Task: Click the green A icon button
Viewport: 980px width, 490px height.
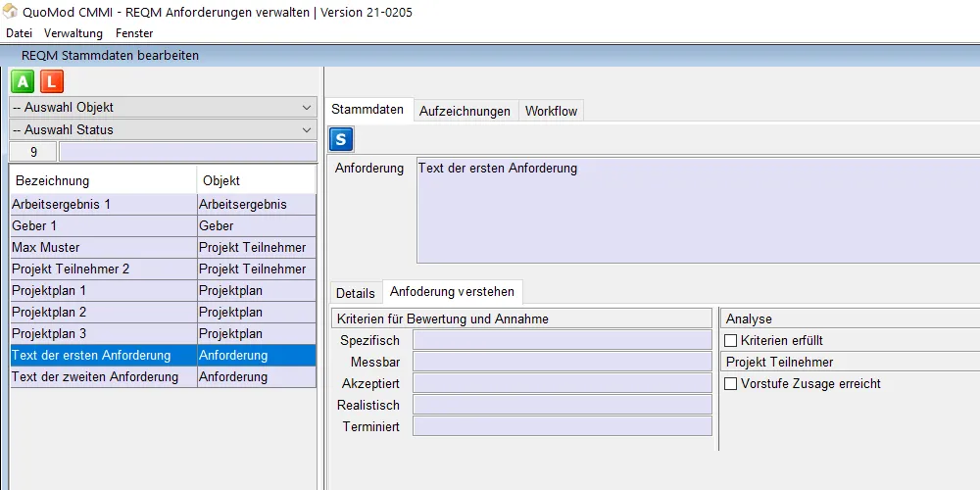Action: pyautogui.click(x=23, y=81)
